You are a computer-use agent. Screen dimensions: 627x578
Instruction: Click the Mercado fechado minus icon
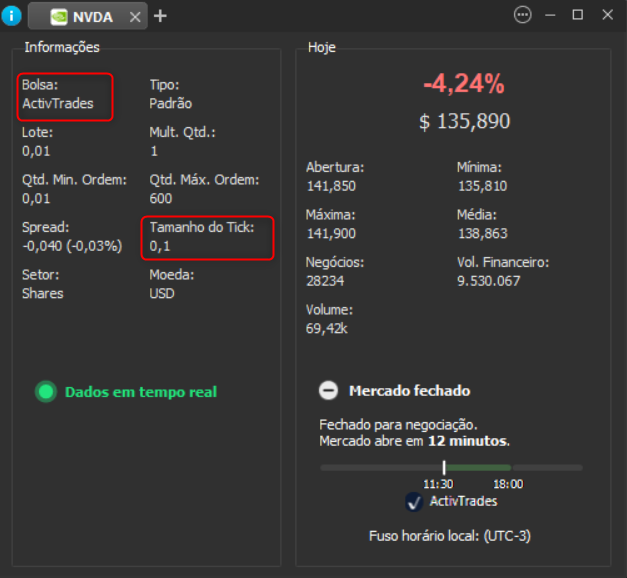328,391
